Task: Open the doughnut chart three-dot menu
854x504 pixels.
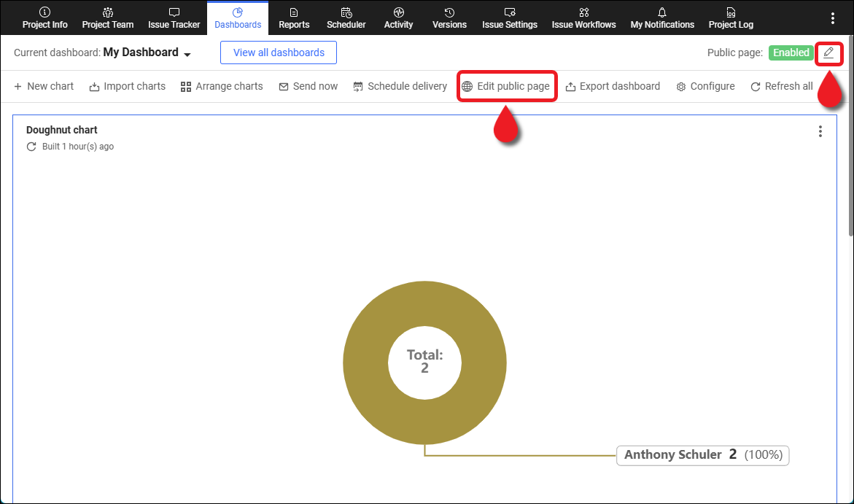Action: point(820,131)
